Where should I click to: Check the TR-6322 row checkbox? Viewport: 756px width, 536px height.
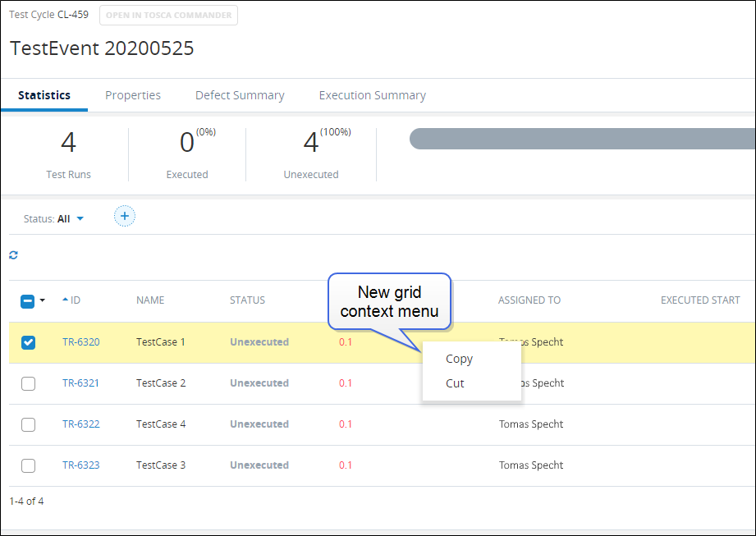[28, 424]
